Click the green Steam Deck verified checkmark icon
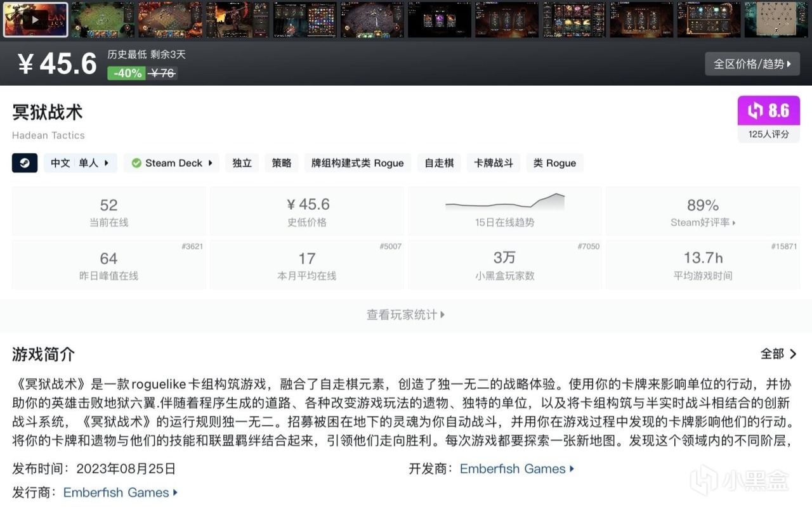 click(x=136, y=163)
